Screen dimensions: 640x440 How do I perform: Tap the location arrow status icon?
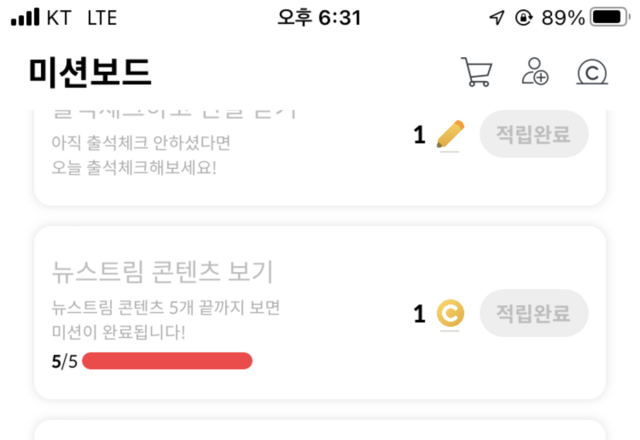[x=497, y=18]
